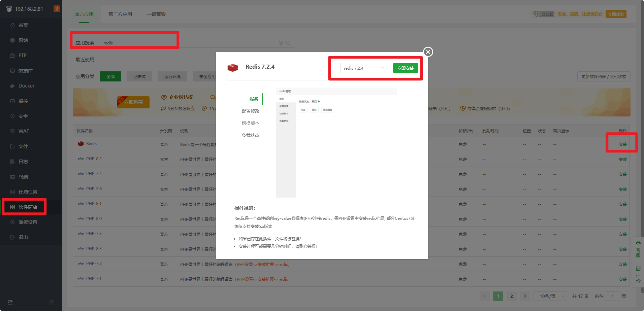Open the 计划任务 scheduled tasks section

point(28,192)
